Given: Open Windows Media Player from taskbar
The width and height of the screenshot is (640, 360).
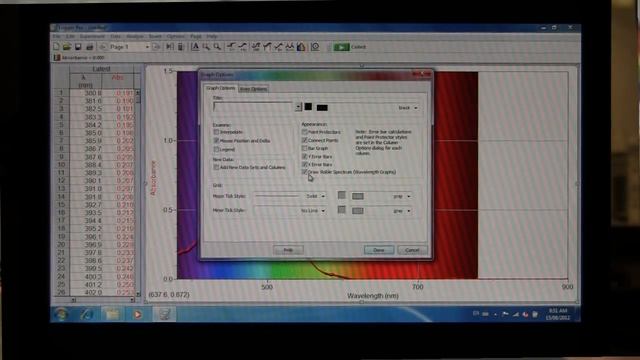Looking at the screenshot, I should (x=138, y=314).
